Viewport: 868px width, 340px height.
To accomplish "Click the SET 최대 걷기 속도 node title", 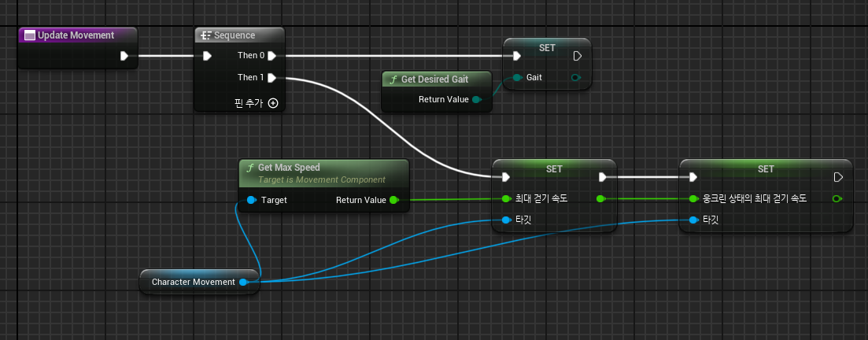I will pos(554,169).
